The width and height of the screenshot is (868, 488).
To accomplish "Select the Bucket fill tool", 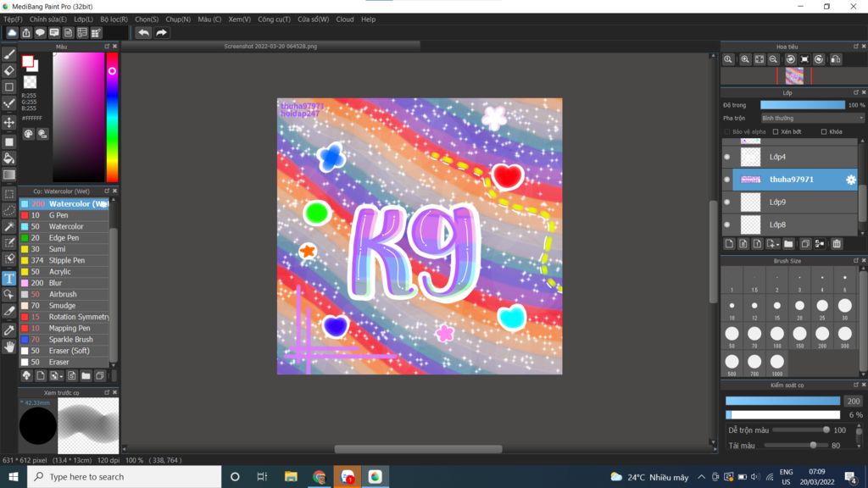I will [x=9, y=158].
